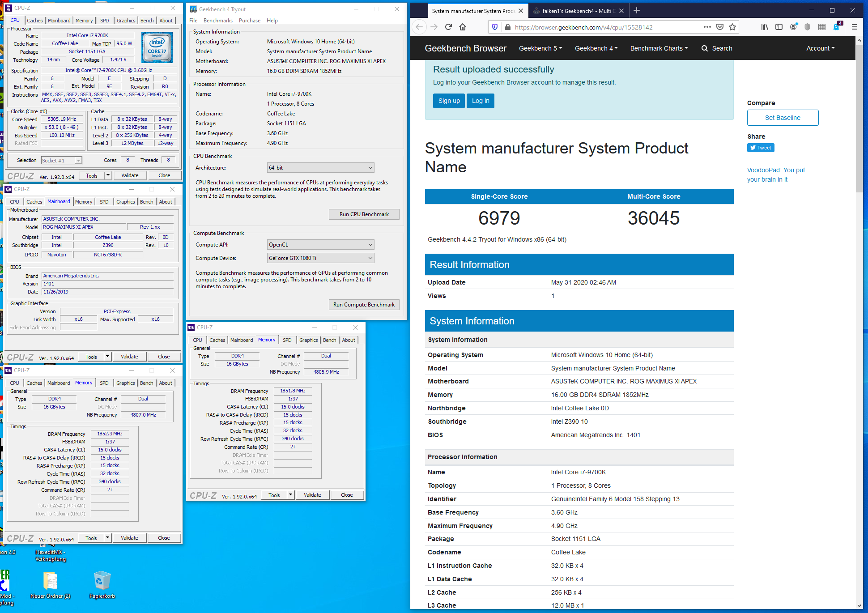Image resolution: width=868 pixels, height=613 pixels.
Task: Focus the Firefox URL address field
Action: click(606, 27)
